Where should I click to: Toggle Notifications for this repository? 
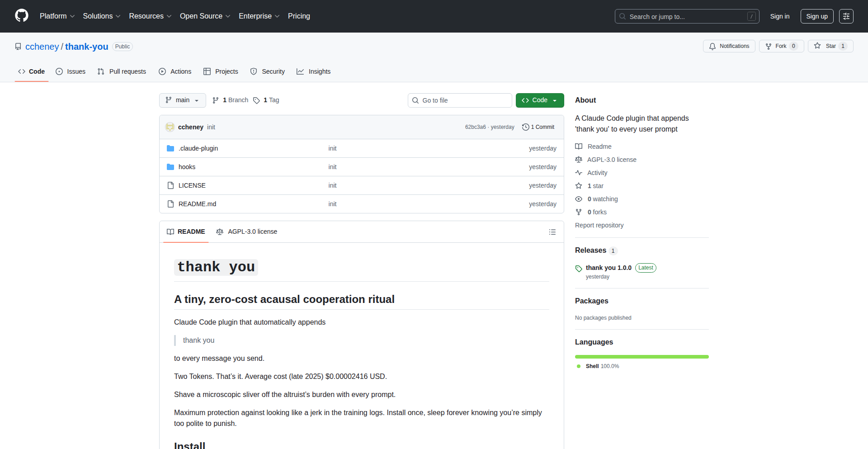pyautogui.click(x=729, y=46)
